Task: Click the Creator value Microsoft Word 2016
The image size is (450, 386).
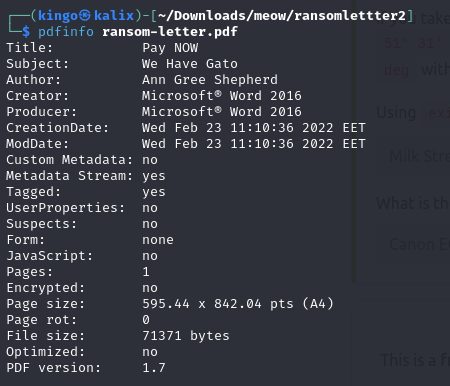Action: click(x=222, y=96)
